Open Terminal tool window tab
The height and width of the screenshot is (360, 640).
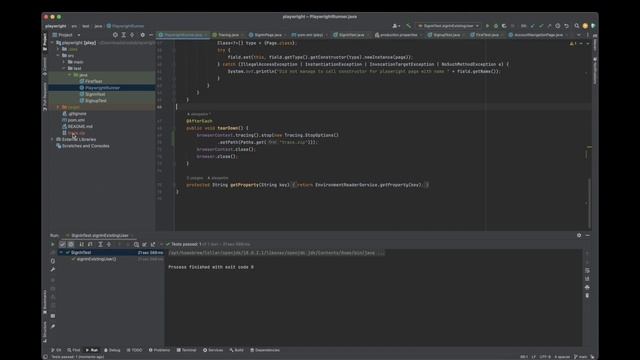click(186, 350)
